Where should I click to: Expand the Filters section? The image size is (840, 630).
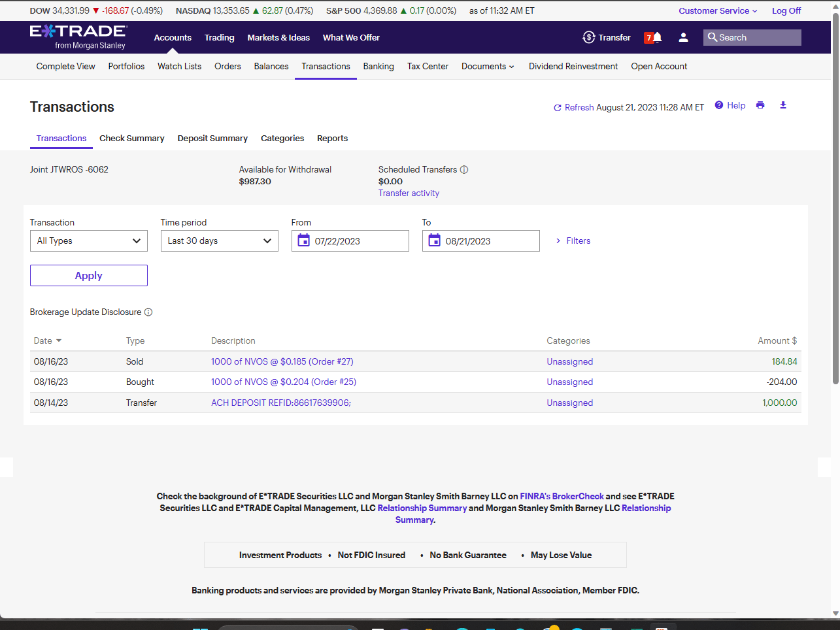pyautogui.click(x=573, y=240)
